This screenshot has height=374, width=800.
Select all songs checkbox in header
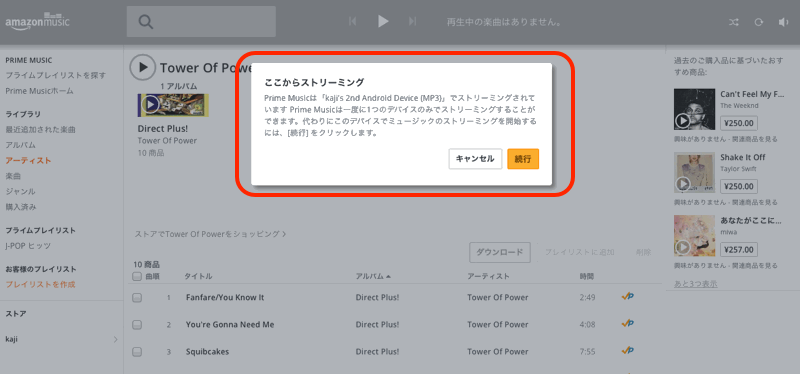tap(137, 277)
